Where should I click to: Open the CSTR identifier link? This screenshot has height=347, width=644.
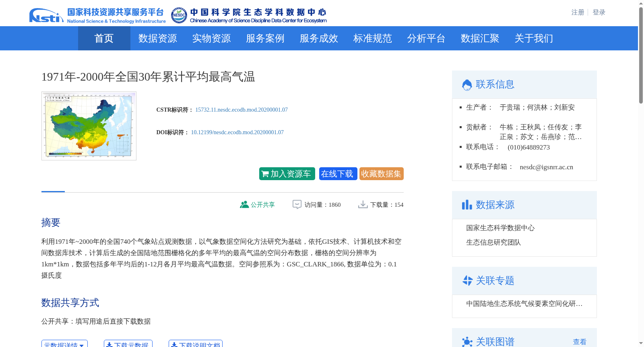pyautogui.click(x=242, y=110)
